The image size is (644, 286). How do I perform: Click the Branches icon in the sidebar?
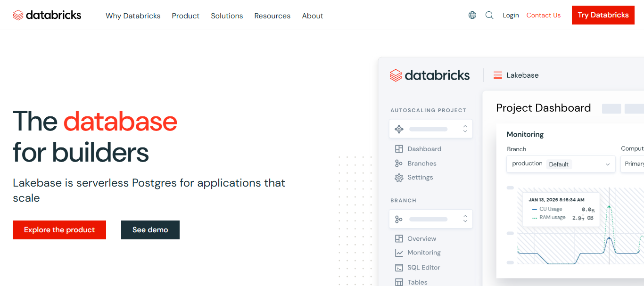[399, 163]
